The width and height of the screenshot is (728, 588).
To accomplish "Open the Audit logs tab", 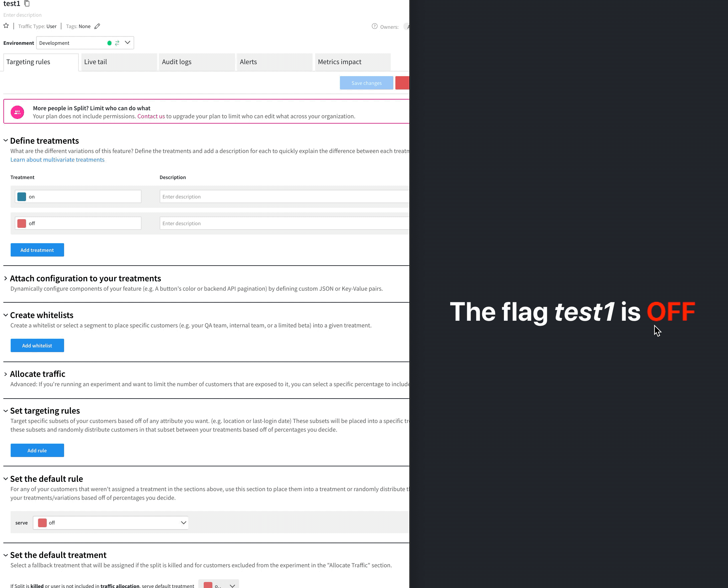I will (197, 62).
